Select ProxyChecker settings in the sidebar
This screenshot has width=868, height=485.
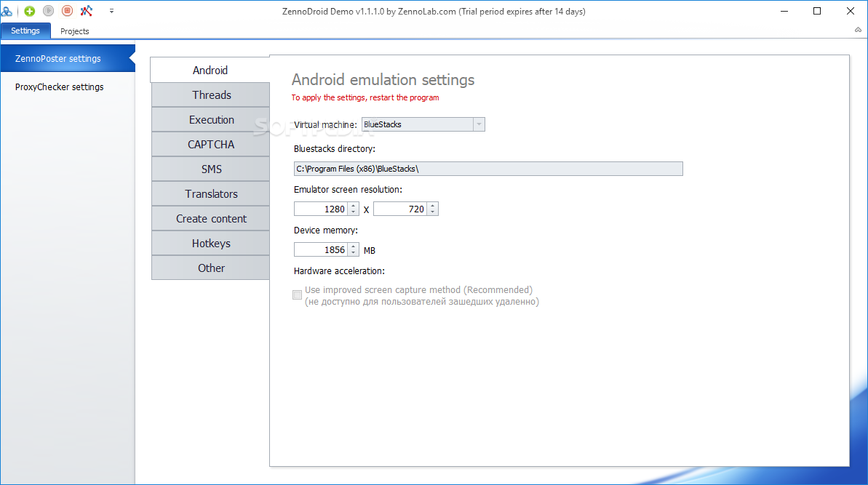(68, 87)
